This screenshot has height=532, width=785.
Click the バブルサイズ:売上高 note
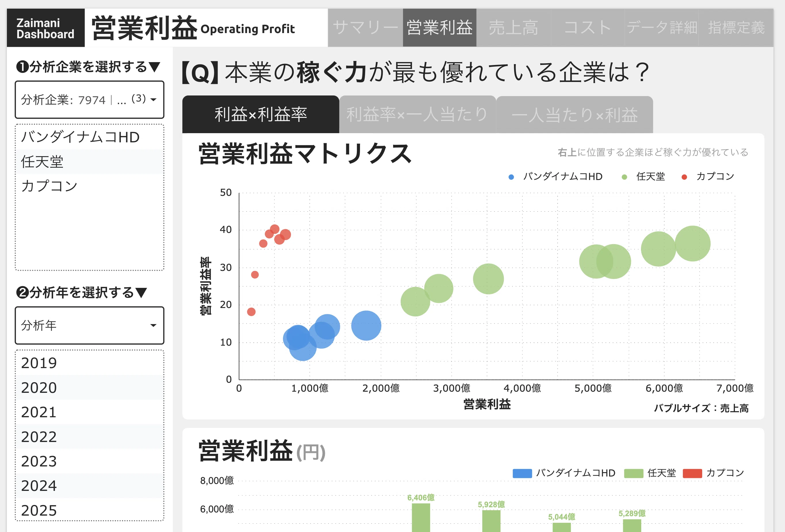tap(701, 408)
